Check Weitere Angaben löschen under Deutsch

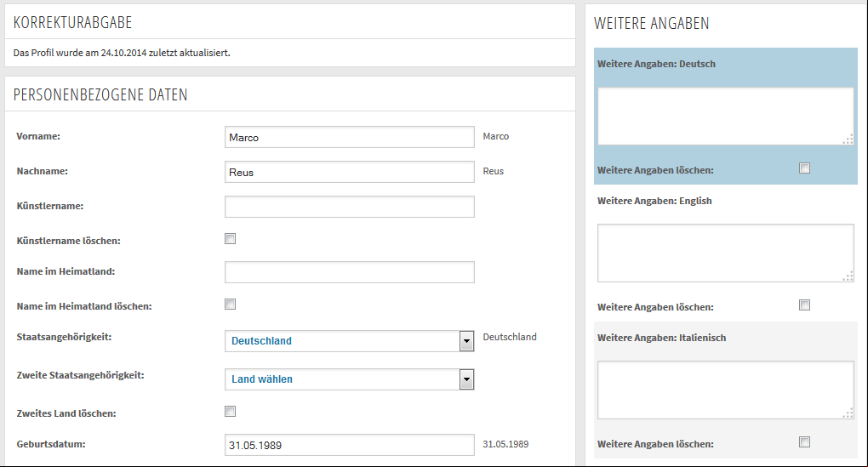[x=805, y=168]
